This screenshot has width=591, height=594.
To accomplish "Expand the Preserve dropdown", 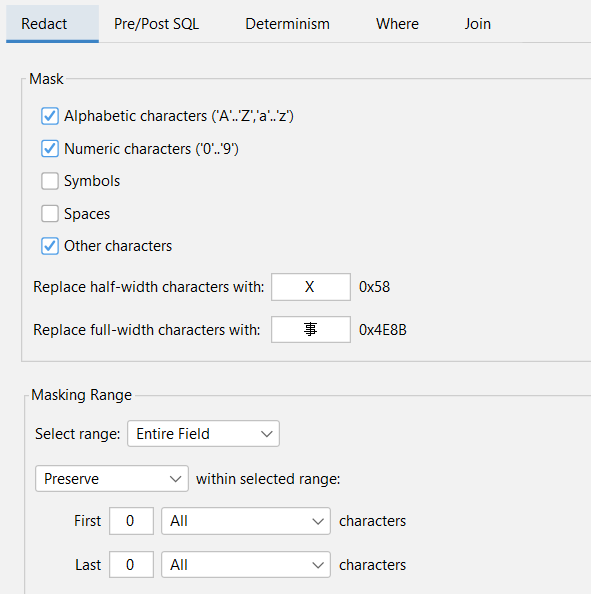I will coord(112,478).
